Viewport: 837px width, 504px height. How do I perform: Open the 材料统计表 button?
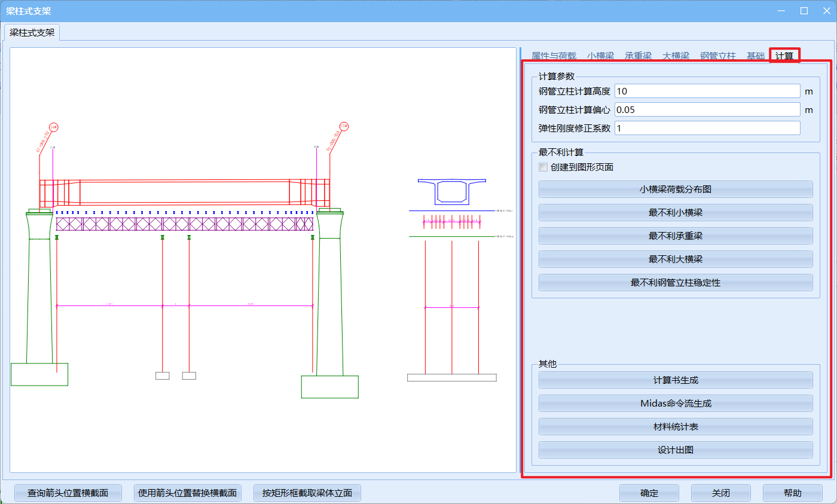click(x=676, y=427)
